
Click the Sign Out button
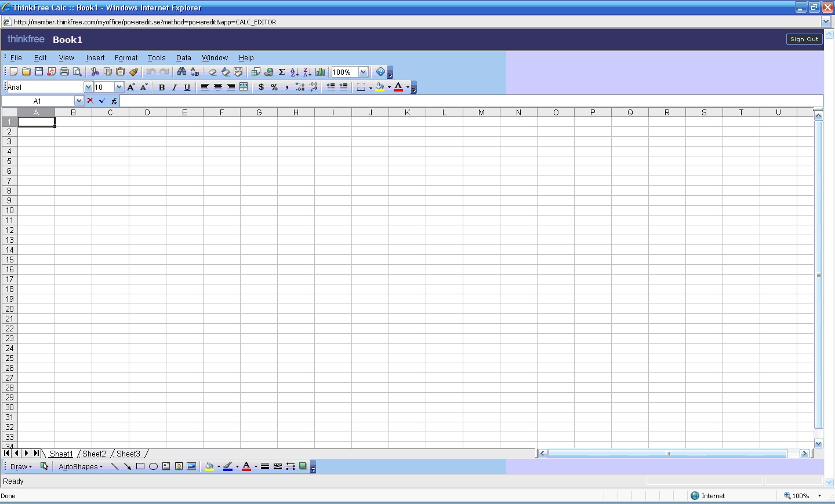[x=804, y=39]
